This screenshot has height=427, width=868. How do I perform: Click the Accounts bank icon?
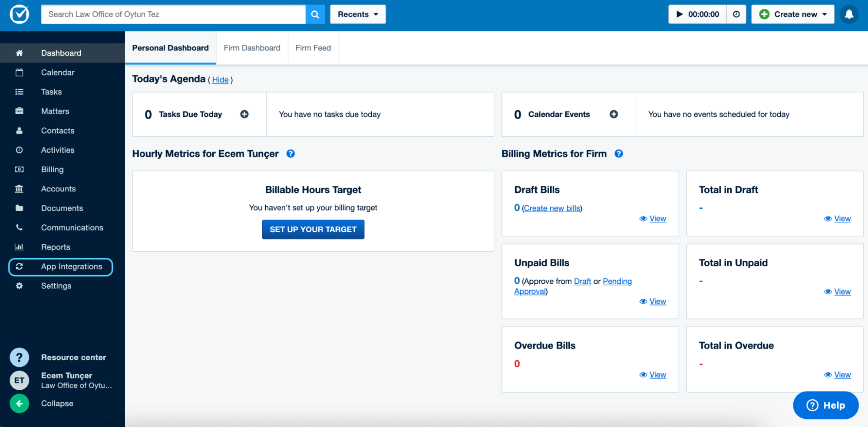[19, 189]
